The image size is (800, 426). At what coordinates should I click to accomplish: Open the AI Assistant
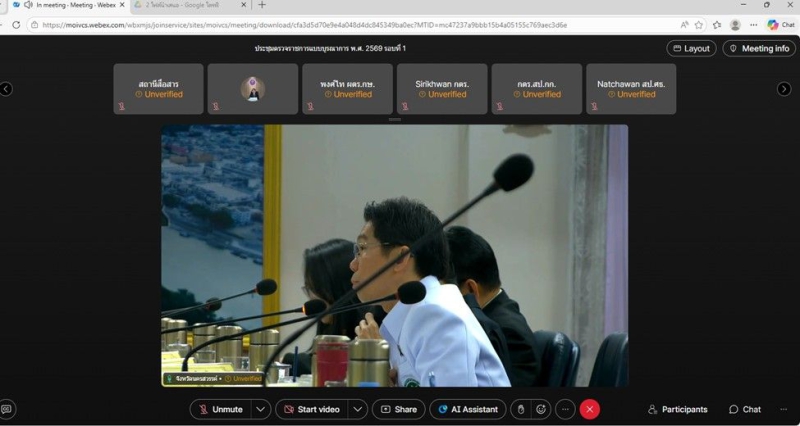[467, 409]
